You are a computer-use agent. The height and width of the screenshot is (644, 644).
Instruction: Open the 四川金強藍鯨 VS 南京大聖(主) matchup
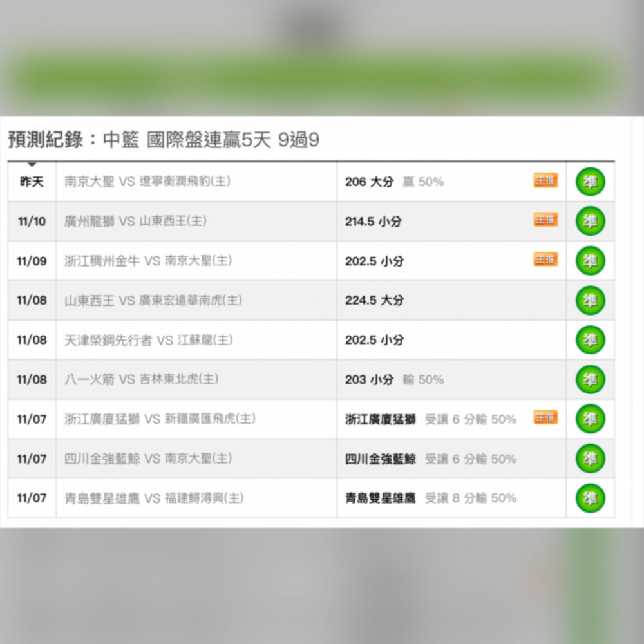[148, 459]
